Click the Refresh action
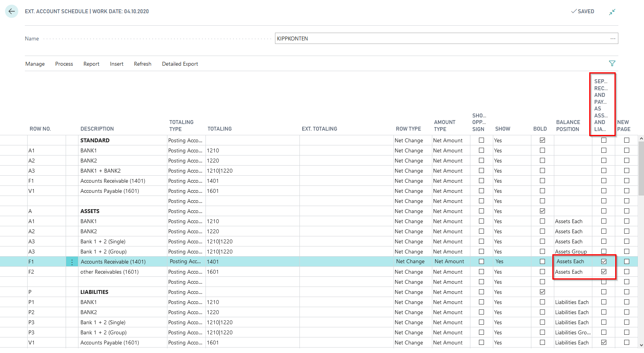The height and width of the screenshot is (353, 644). point(143,64)
